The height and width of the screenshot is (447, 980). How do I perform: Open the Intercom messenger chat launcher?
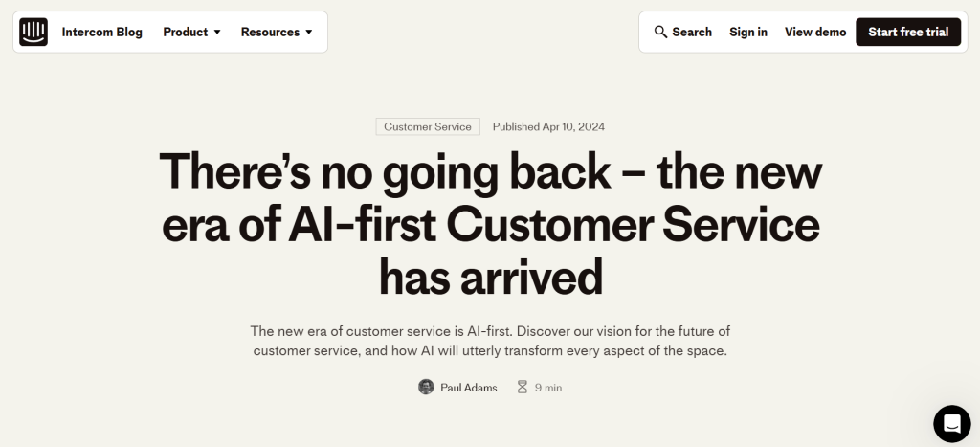[x=951, y=423]
